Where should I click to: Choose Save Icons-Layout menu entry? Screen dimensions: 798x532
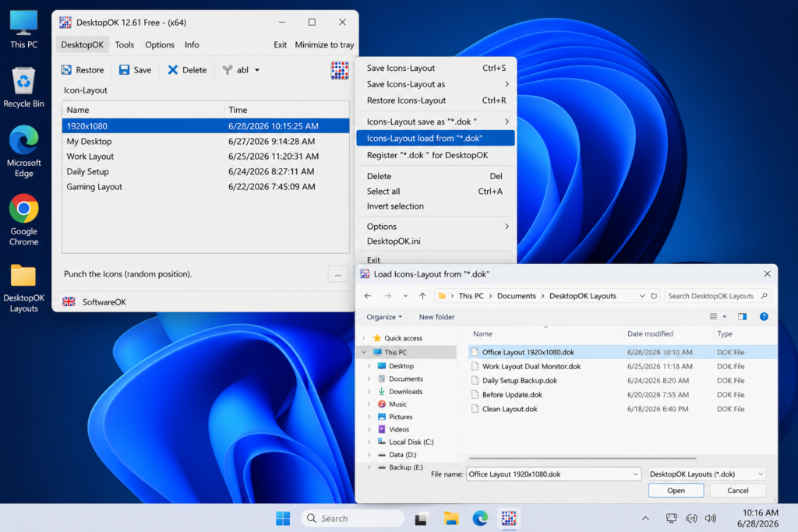click(436, 68)
